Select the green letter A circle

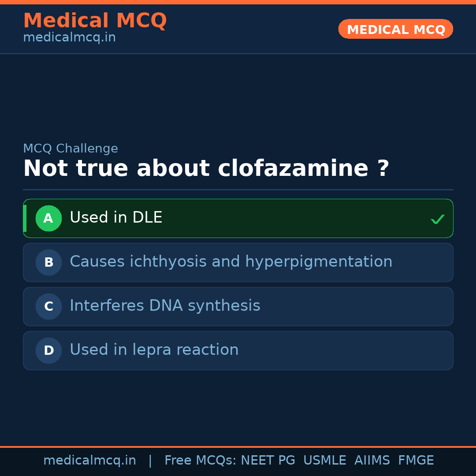tap(48, 218)
